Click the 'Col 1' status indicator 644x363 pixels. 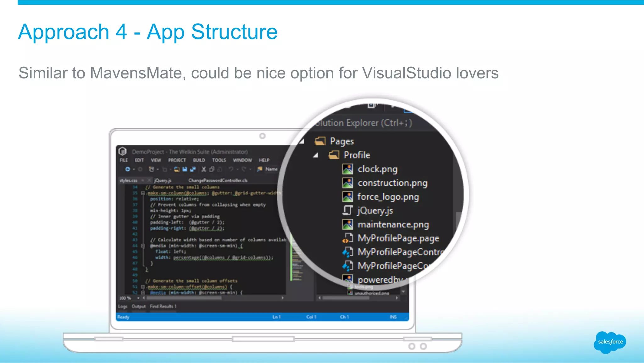[x=311, y=317]
